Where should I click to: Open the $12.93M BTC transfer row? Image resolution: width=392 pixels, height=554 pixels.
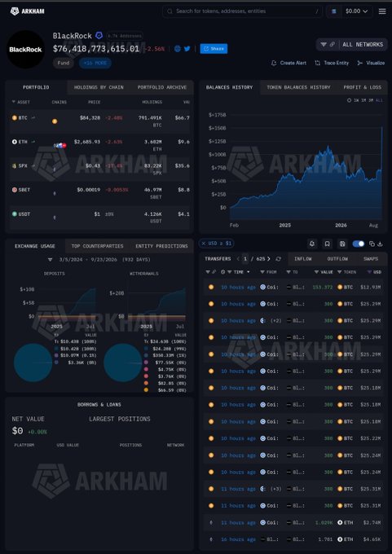[293, 288]
